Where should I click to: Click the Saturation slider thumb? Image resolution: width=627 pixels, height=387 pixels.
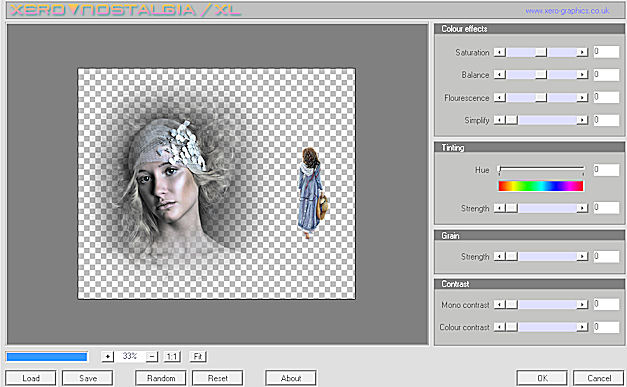click(541, 52)
